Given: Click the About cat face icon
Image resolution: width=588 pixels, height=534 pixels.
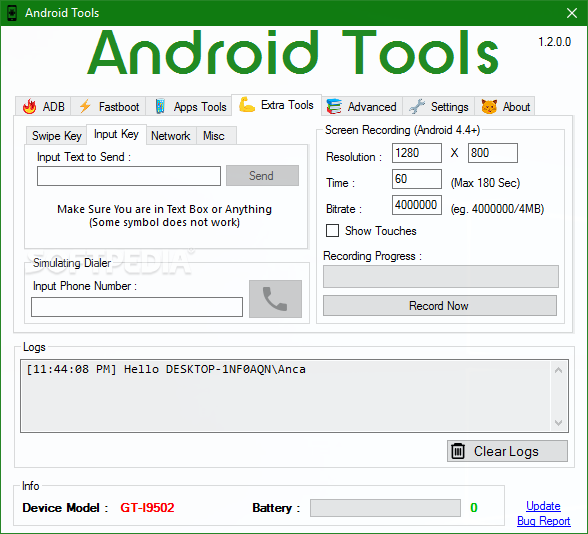Looking at the screenshot, I should click(x=489, y=106).
